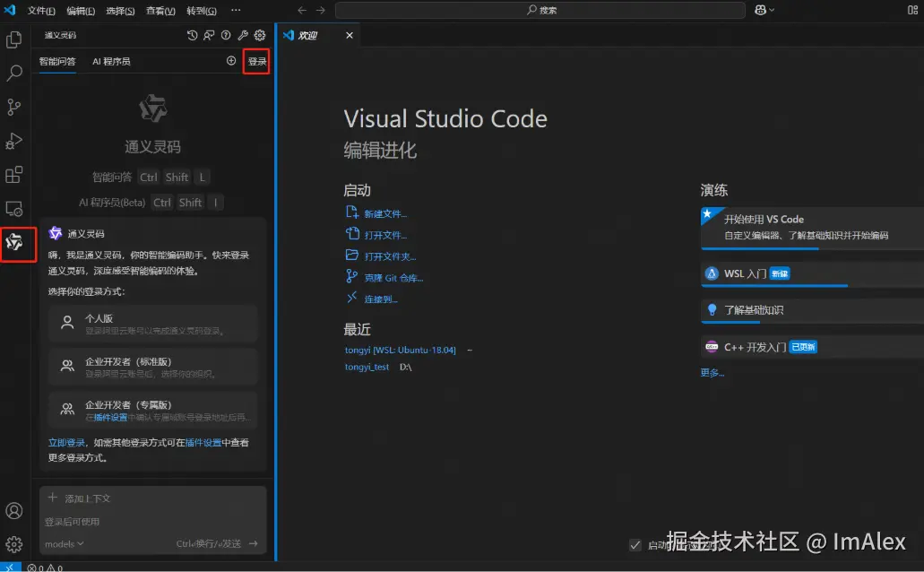This screenshot has width=924, height=572.
Task: Click the 添加上下文 plus button
Action: (x=53, y=498)
